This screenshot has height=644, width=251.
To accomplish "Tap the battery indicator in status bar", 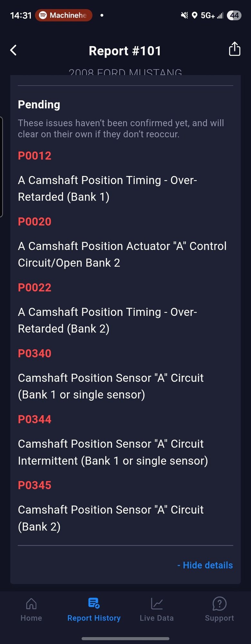I will point(234,15).
